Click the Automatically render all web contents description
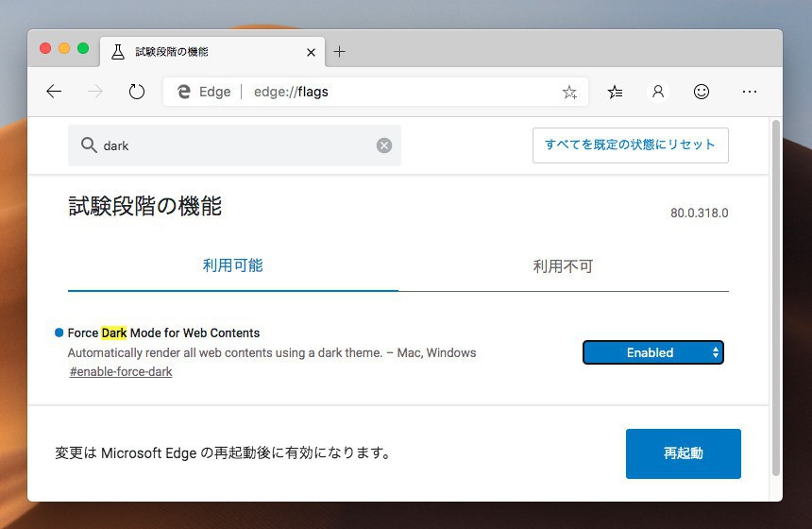This screenshot has height=529, width=812. coord(272,353)
